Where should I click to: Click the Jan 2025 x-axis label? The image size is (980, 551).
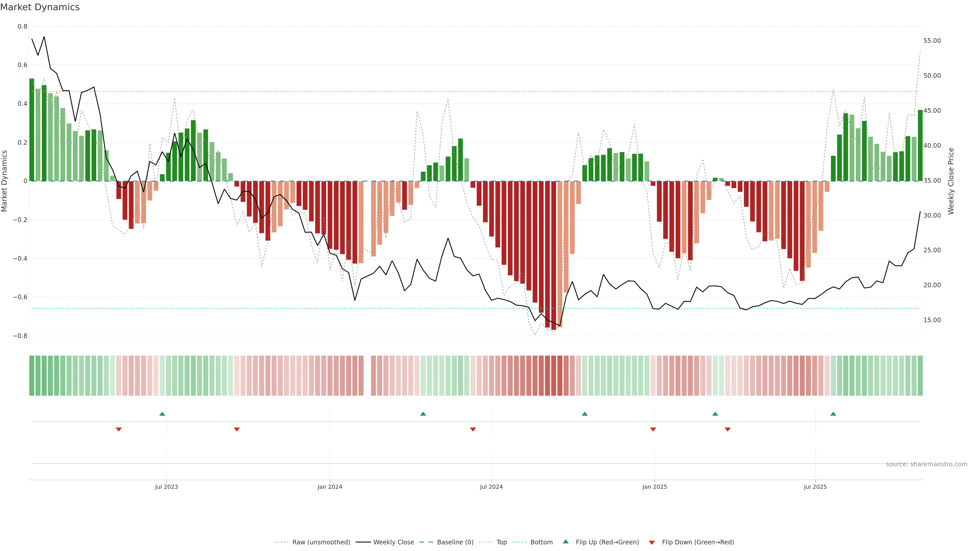654,487
